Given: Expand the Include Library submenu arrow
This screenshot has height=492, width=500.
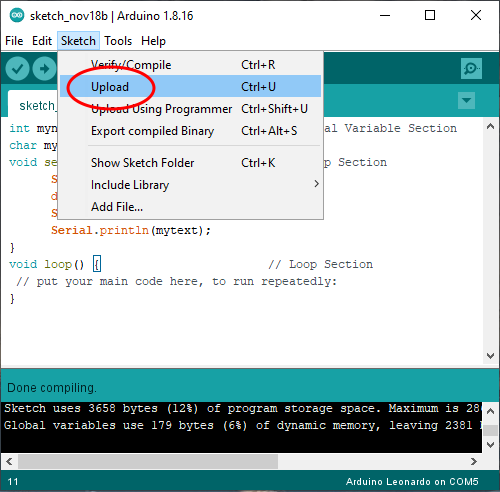Looking at the screenshot, I should pyautogui.click(x=316, y=184).
